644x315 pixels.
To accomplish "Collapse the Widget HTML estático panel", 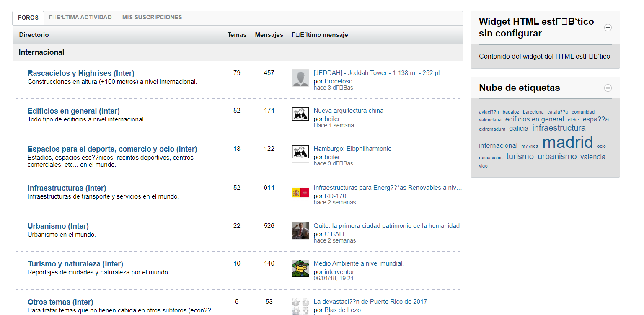I will click(x=608, y=28).
